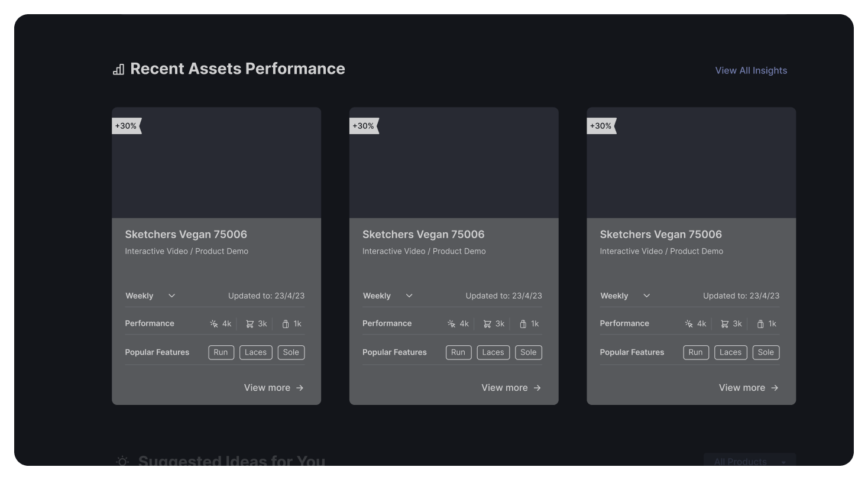
Task: Click the cart icon in the right card
Action: point(724,324)
